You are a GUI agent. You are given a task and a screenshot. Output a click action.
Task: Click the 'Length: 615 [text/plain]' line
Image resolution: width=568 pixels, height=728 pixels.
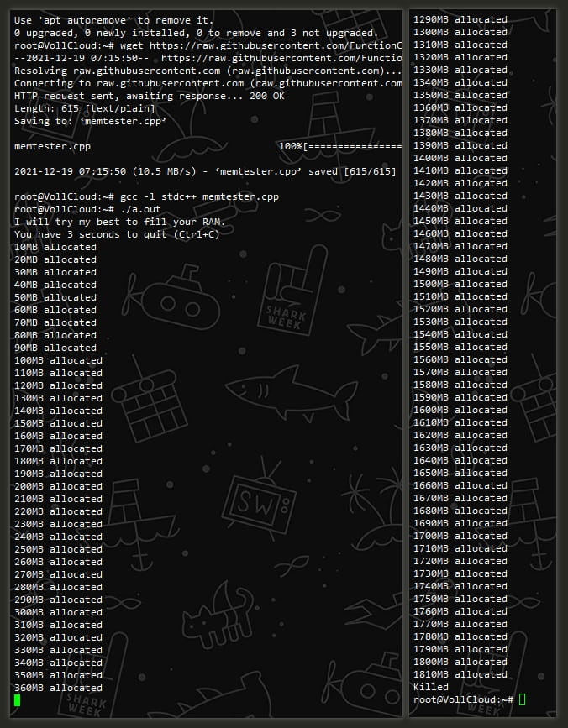tap(85, 108)
